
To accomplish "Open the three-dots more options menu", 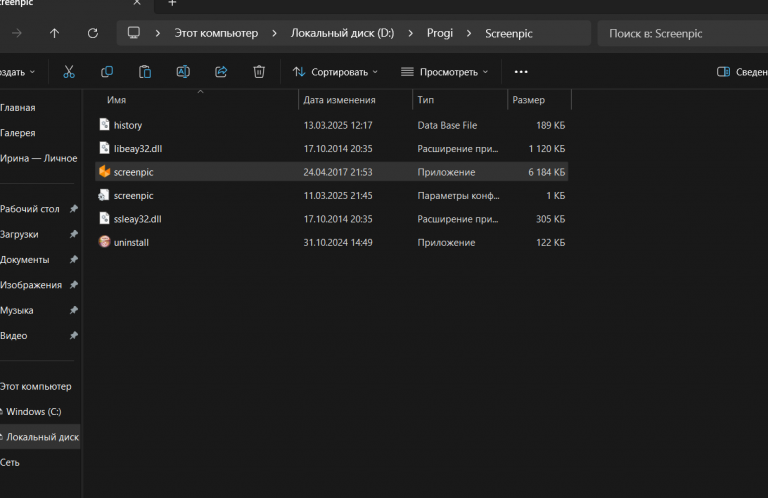I will [521, 72].
